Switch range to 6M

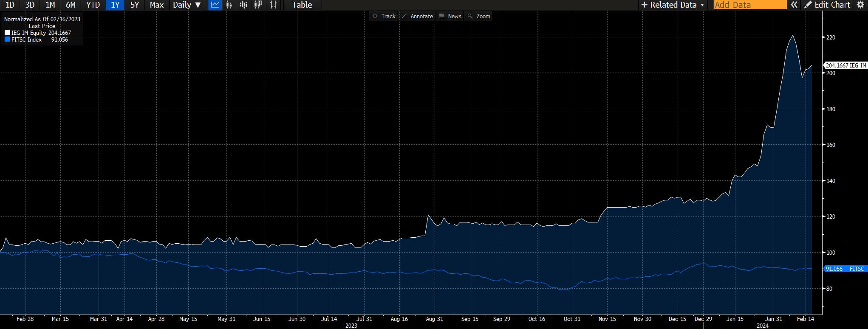(x=71, y=5)
